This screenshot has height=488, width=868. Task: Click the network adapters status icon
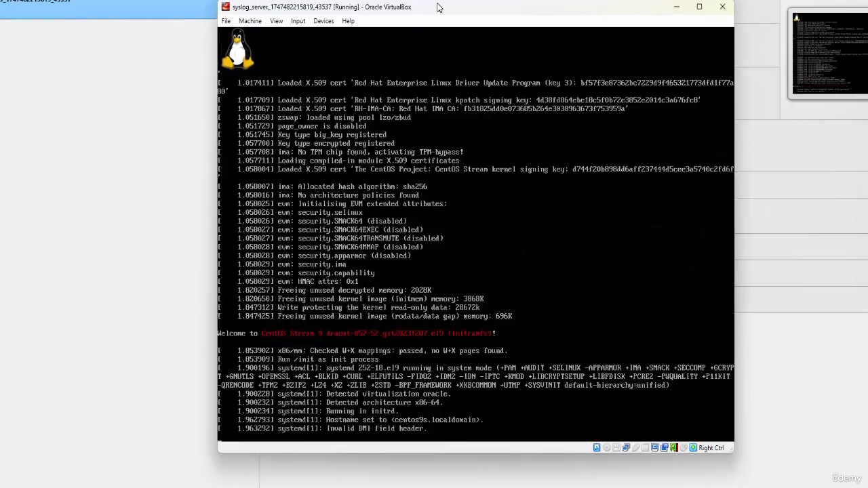pos(626,447)
